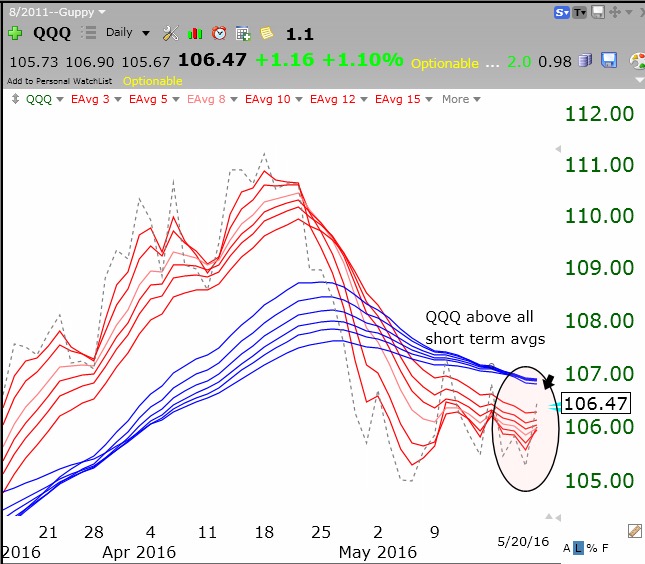Image resolution: width=645 pixels, height=564 pixels.
Task: Expand the QQQ price plot legend menu
Action: click(60, 99)
